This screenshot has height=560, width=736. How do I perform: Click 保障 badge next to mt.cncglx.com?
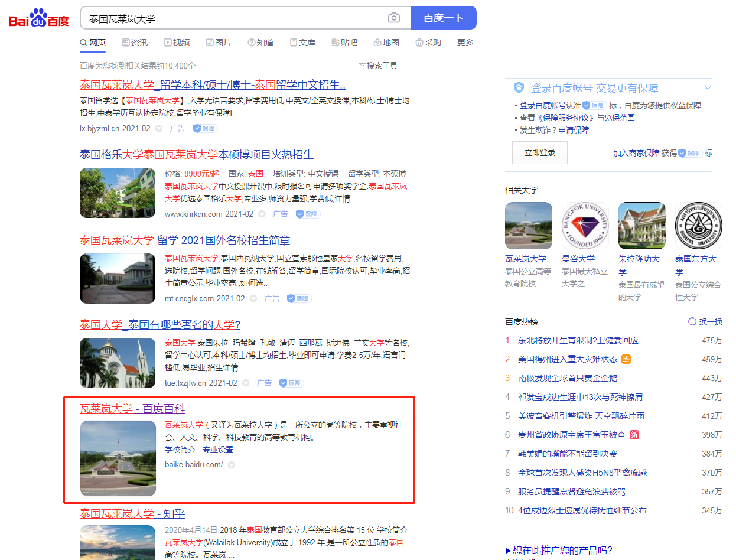coord(299,299)
